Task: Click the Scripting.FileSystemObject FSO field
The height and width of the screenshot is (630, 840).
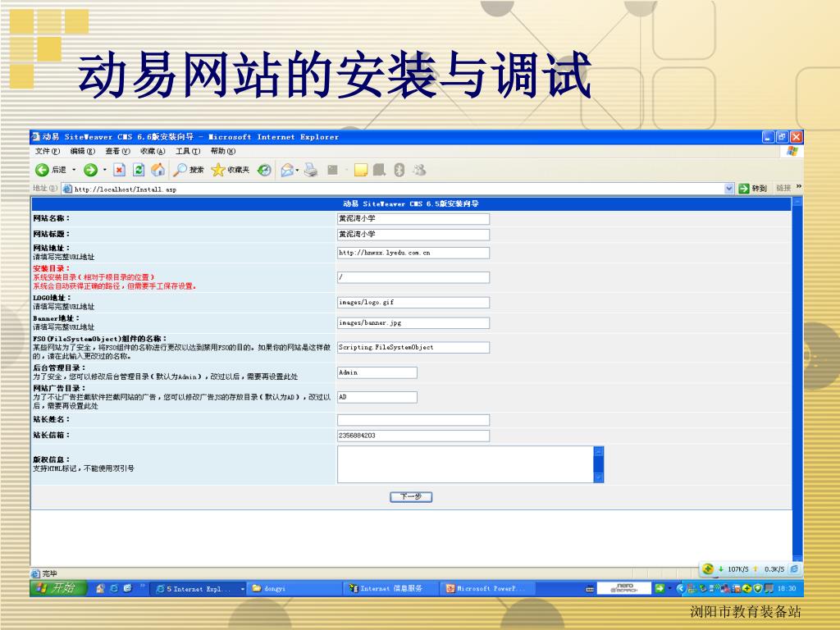Action: tap(413, 347)
